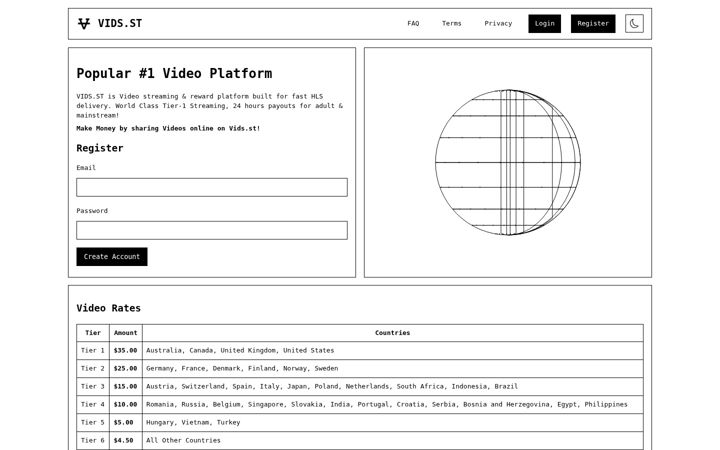The height and width of the screenshot is (450, 720).
Task: Open the FAQ page
Action: click(413, 23)
